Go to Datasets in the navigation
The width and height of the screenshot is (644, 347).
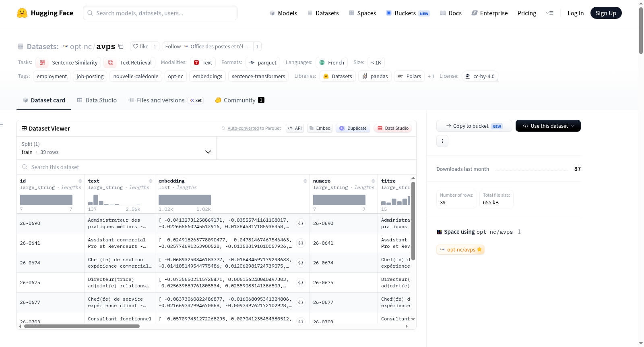[323, 13]
